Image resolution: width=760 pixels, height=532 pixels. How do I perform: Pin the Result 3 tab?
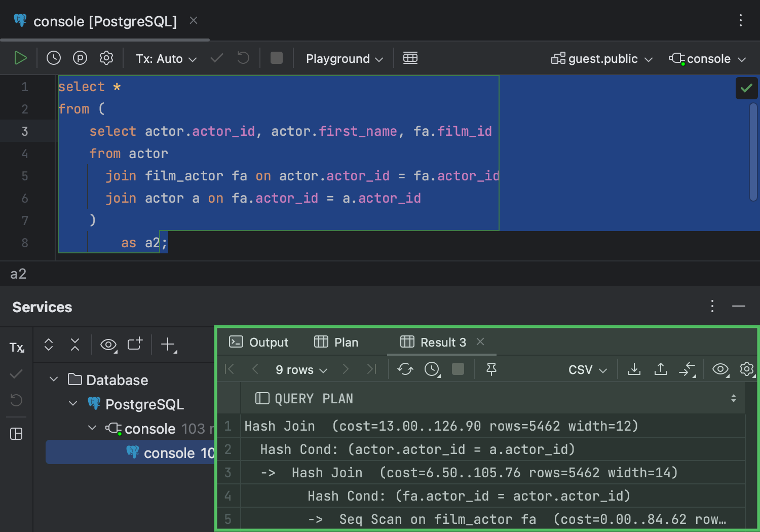(490, 369)
